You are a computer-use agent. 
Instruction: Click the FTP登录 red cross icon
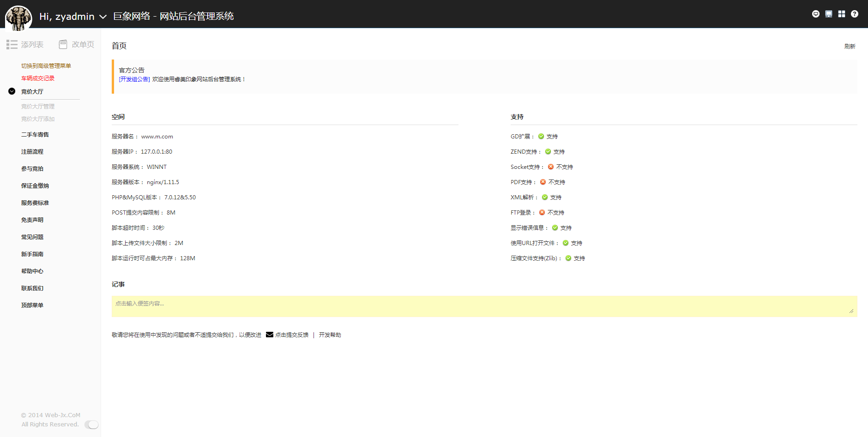(x=542, y=212)
